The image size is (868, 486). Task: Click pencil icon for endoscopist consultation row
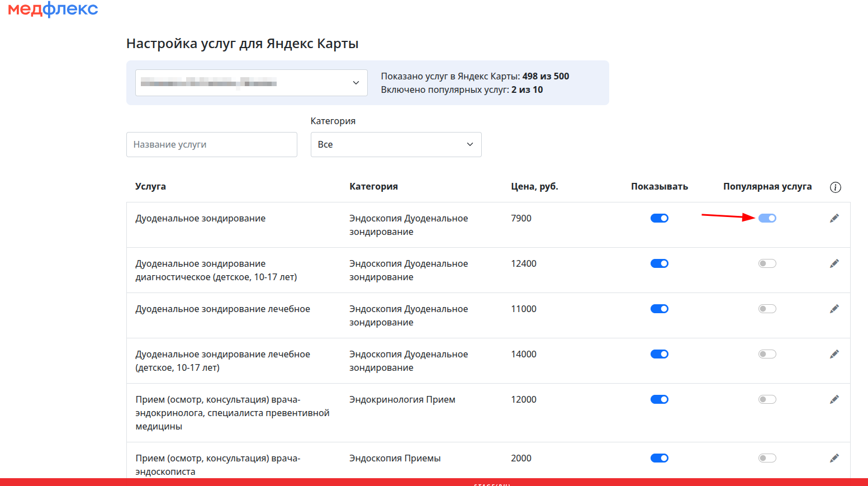coord(834,459)
